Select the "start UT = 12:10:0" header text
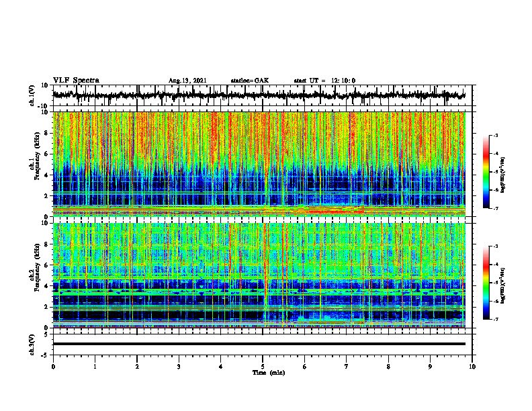The width and height of the screenshot is (532, 411). (x=324, y=81)
